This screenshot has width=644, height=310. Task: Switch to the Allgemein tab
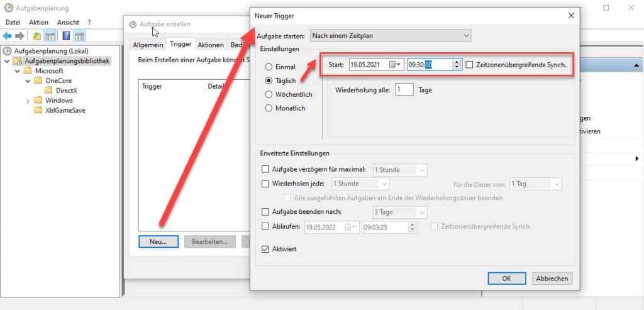tap(148, 45)
